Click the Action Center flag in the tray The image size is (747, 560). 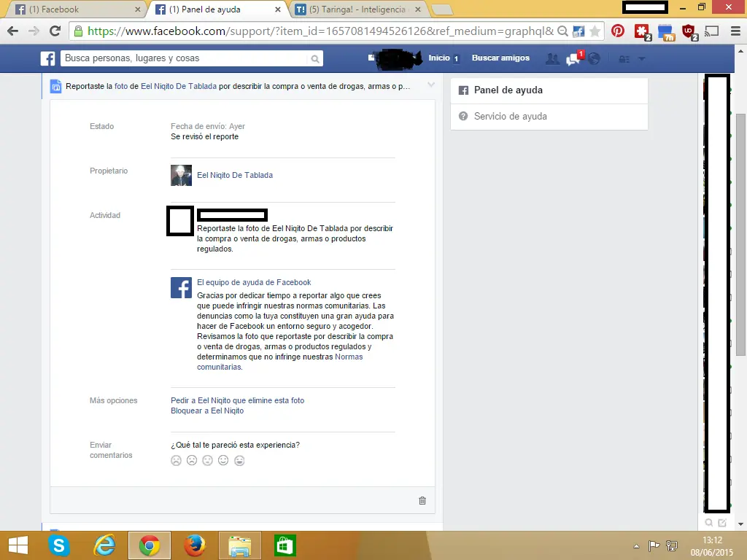pos(654,545)
